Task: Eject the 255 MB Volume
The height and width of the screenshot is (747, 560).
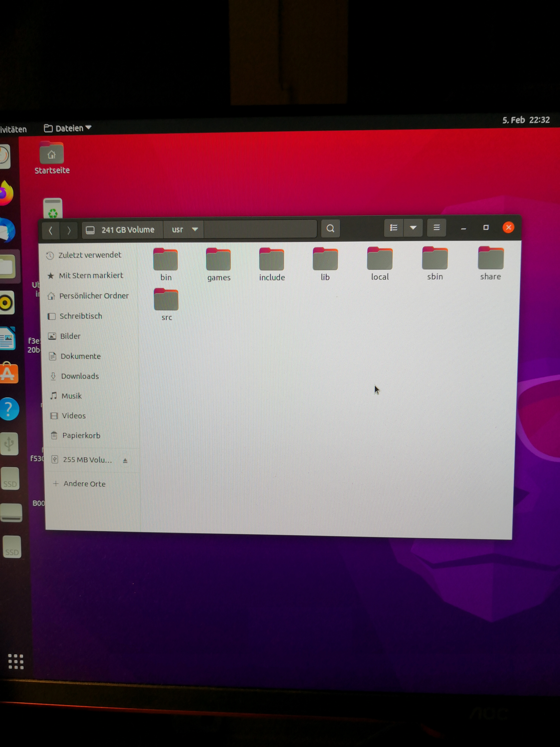Action: tap(125, 460)
